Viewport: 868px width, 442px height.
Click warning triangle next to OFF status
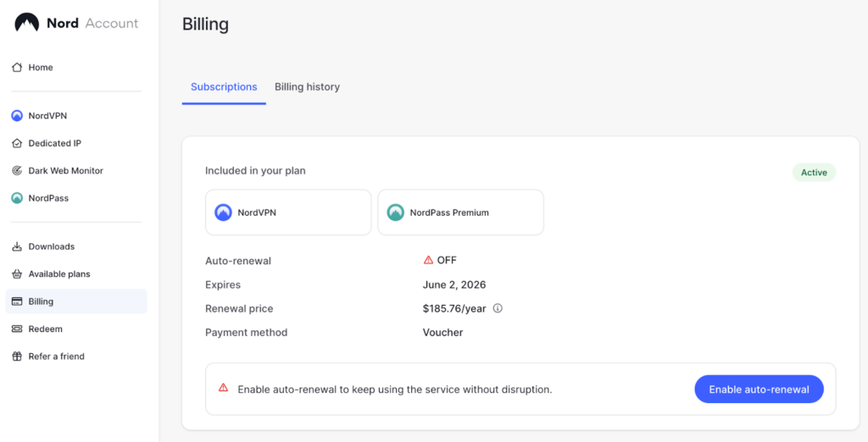pyautogui.click(x=428, y=260)
